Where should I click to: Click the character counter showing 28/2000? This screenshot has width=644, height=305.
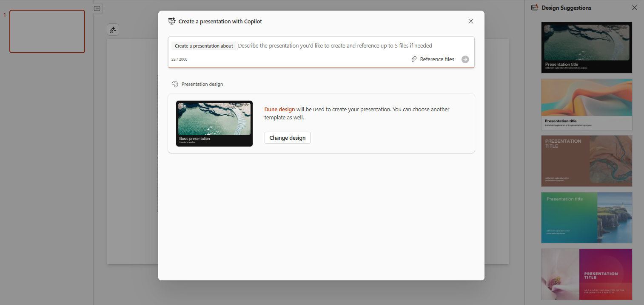(179, 59)
